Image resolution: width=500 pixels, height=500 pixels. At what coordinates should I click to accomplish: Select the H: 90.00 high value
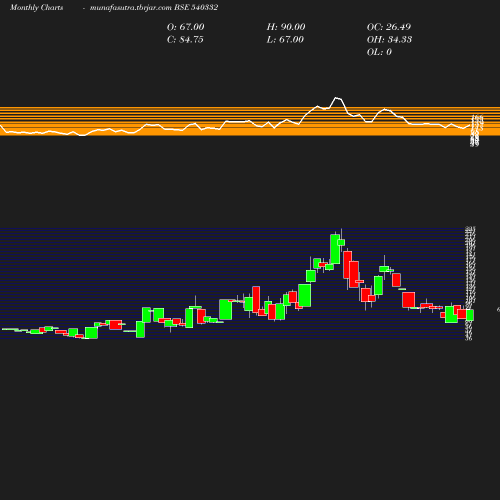[286, 27]
